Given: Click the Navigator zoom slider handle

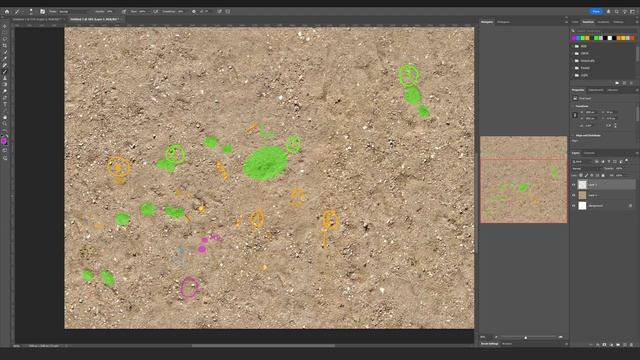Looking at the screenshot, I should [525, 338].
